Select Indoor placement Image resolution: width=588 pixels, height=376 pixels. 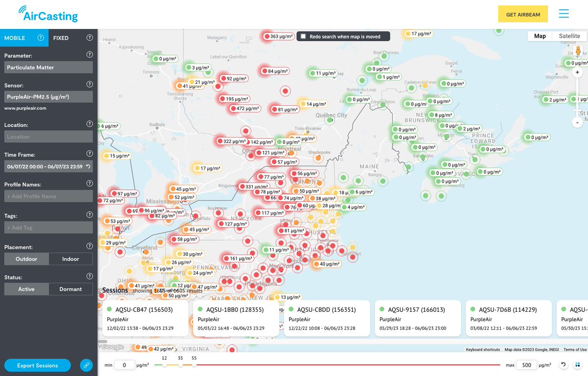click(71, 259)
